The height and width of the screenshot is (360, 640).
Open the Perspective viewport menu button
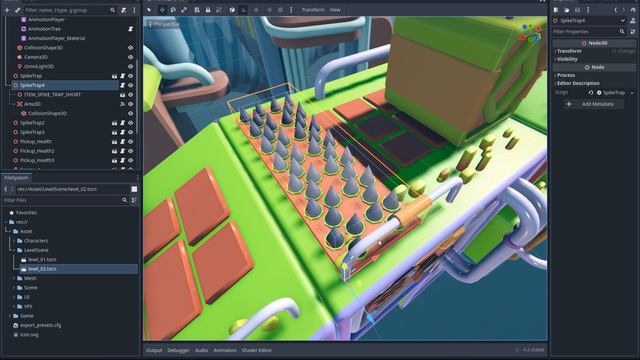(164, 24)
